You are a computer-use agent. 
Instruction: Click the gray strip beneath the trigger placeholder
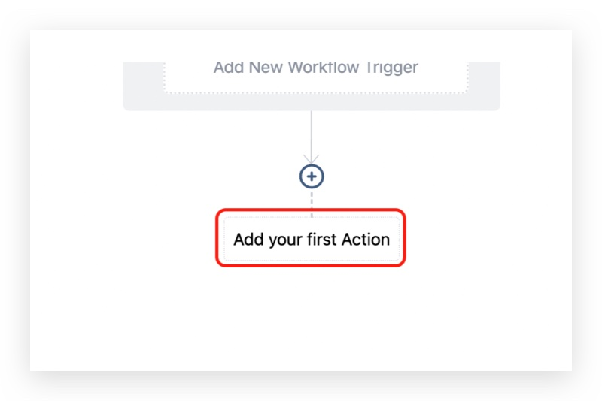tap(311, 102)
